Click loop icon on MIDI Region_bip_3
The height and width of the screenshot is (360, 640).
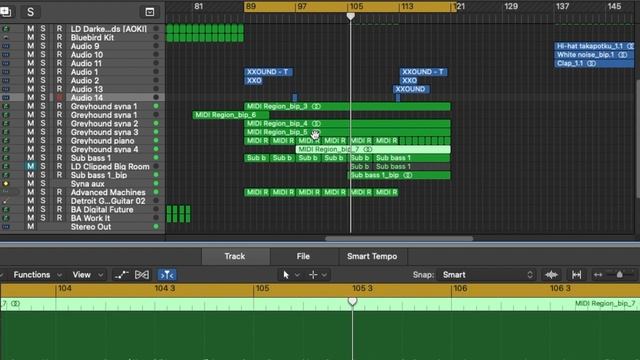point(316,107)
